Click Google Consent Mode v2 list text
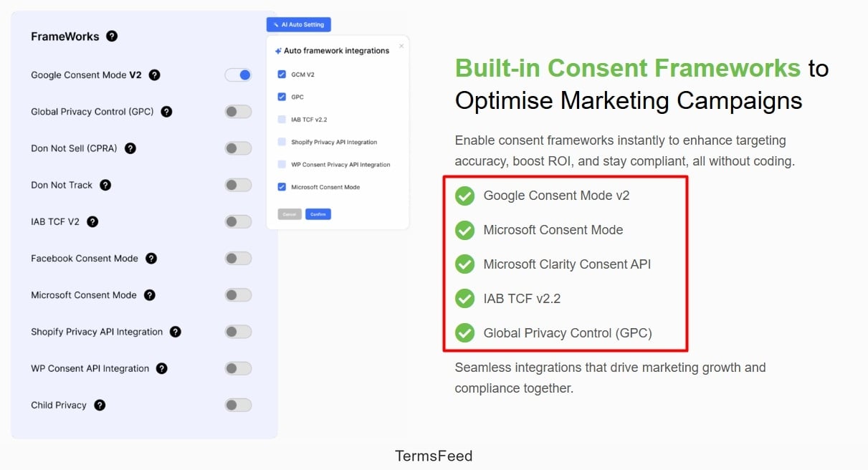 (556, 196)
